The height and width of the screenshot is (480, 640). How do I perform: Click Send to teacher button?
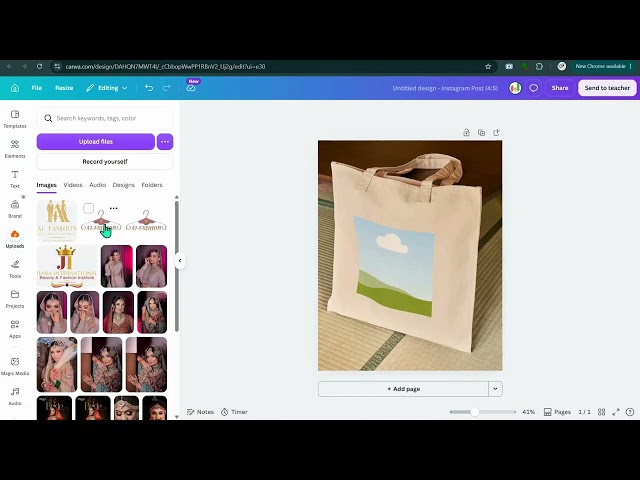point(607,88)
